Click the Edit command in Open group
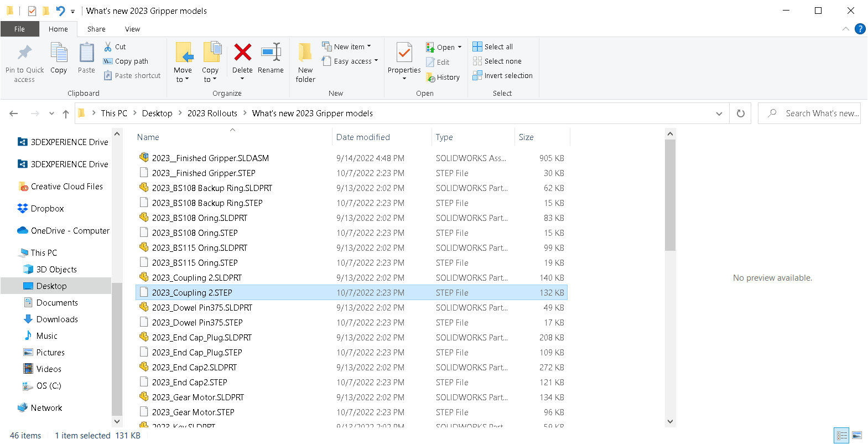The height and width of the screenshot is (444, 868). [x=438, y=63]
